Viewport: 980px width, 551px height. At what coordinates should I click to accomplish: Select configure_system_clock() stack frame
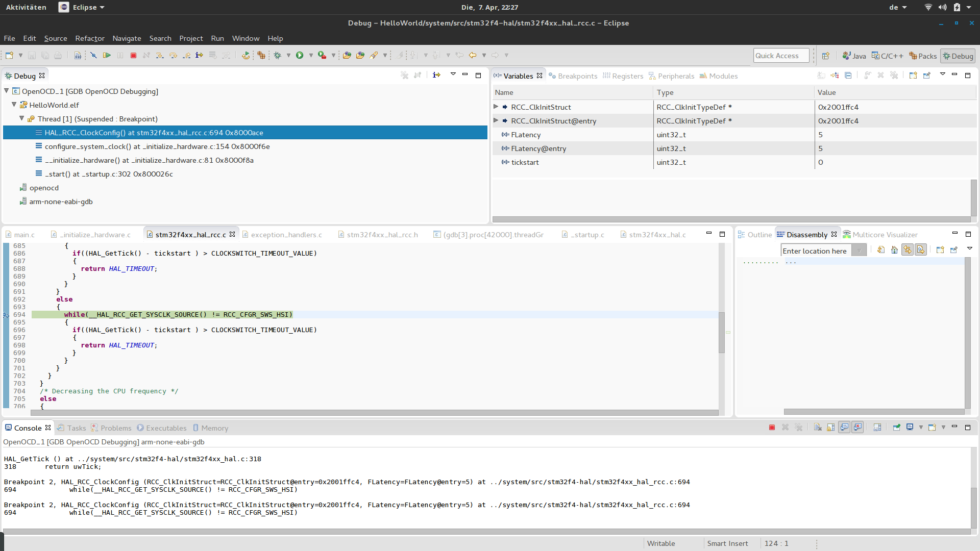pos(157,146)
